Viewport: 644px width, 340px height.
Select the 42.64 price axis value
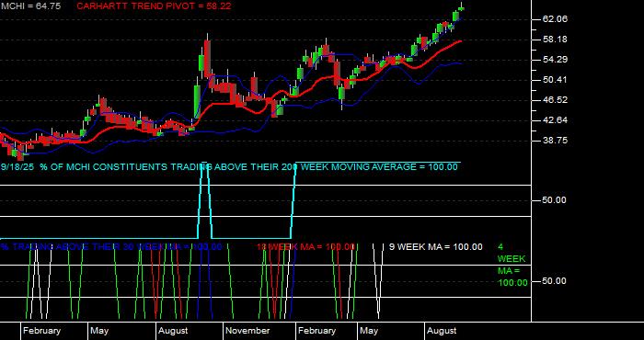pyautogui.click(x=555, y=120)
